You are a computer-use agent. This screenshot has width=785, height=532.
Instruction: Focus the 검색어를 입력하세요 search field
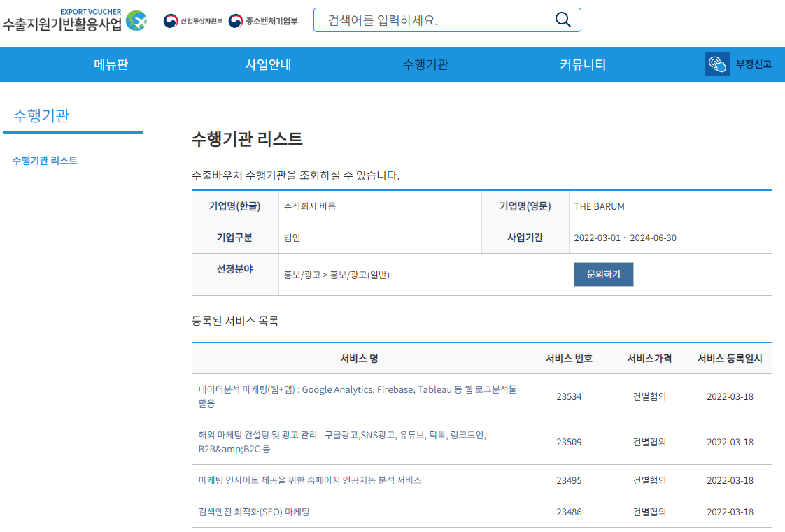pos(447,20)
